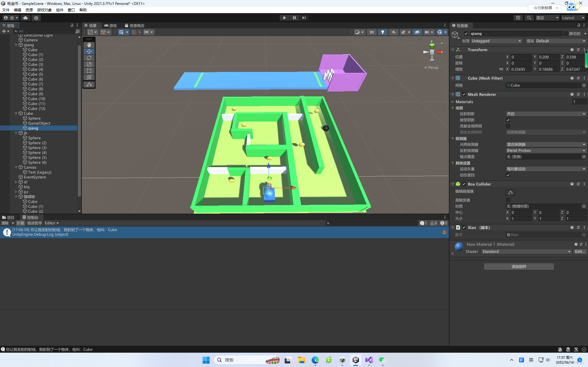Switch to the 资源商店 tab

point(135,26)
